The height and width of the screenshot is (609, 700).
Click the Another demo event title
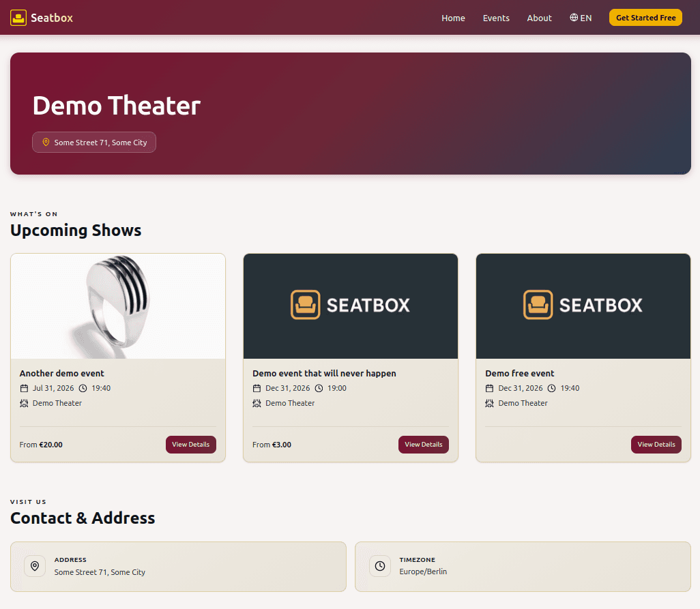pos(61,374)
